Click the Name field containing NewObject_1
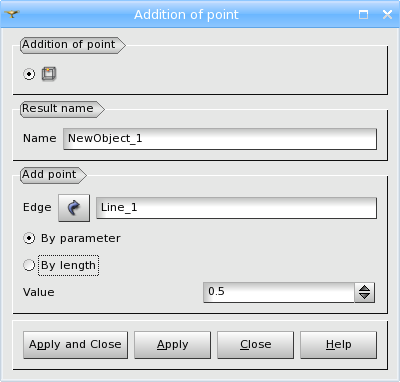 [x=220, y=139]
